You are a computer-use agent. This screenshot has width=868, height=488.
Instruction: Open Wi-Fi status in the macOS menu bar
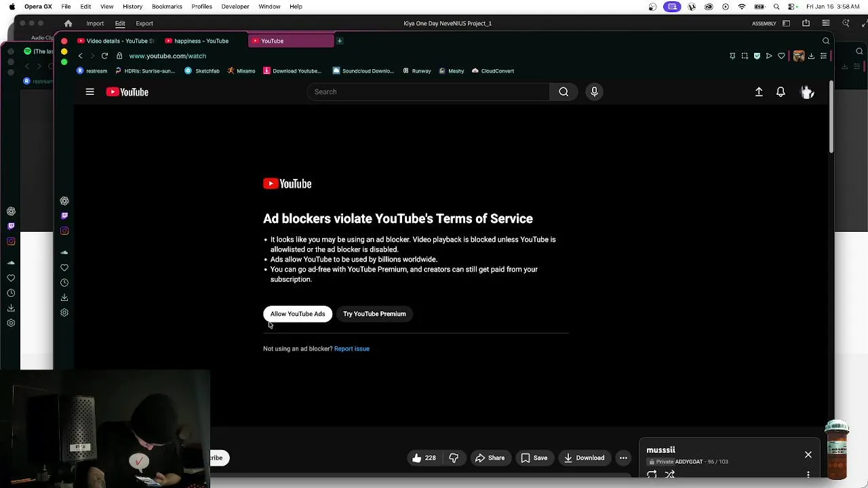[742, 6]
